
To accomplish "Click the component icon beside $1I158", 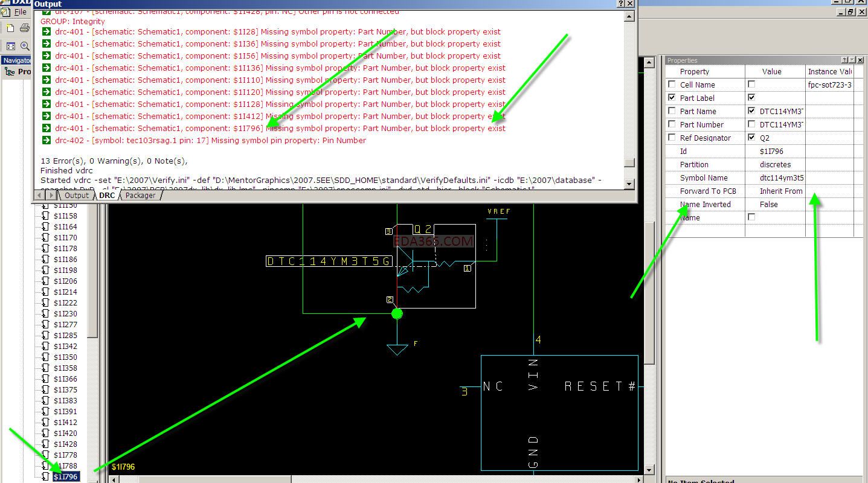I will click(45, 216).
